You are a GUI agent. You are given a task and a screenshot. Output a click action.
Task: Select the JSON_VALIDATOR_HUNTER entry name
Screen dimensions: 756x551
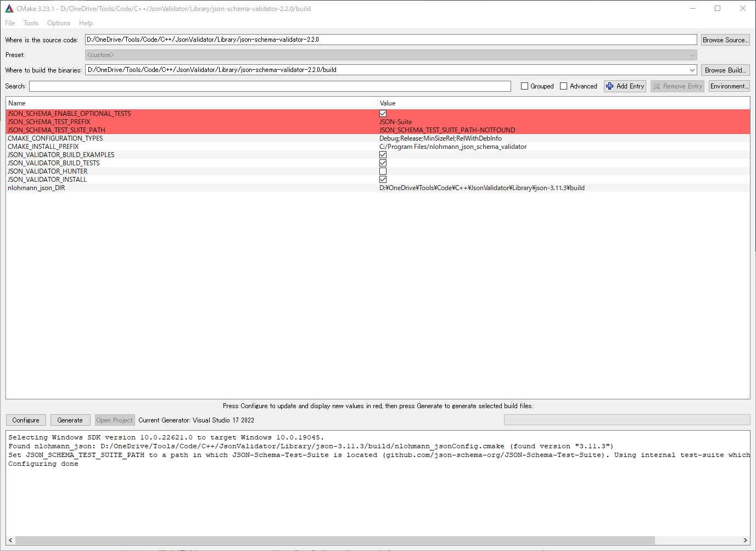[48, 171]
